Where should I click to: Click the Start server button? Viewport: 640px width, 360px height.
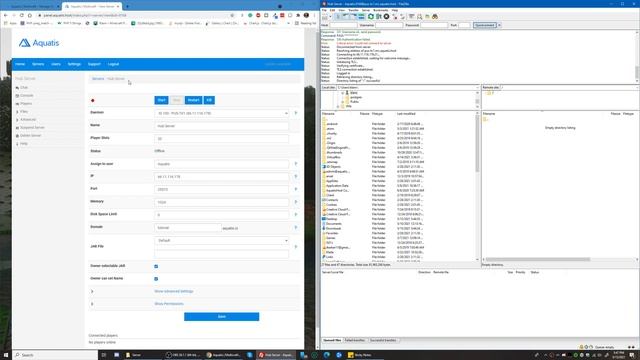click(161, 100)
